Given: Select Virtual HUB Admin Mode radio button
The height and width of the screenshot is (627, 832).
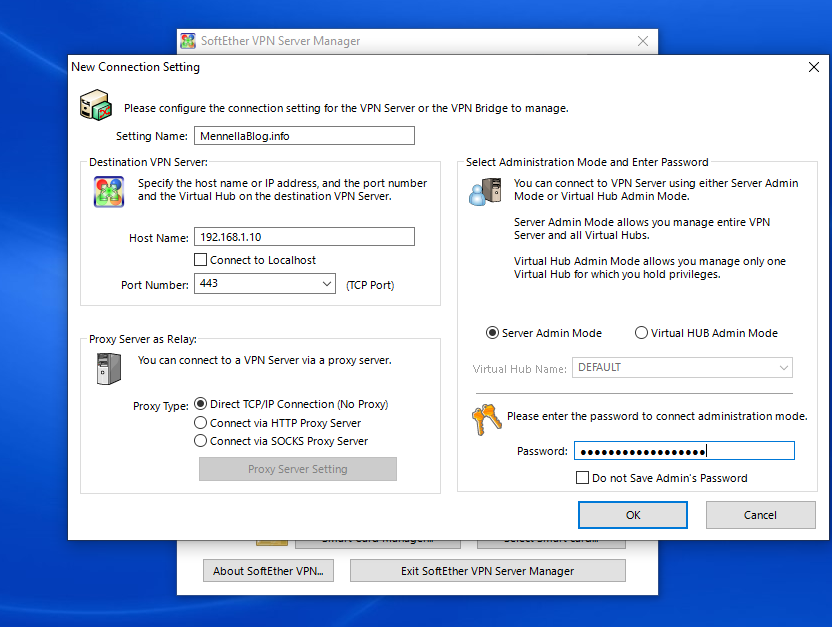Looking at the screenshot, I should point(642,333).
